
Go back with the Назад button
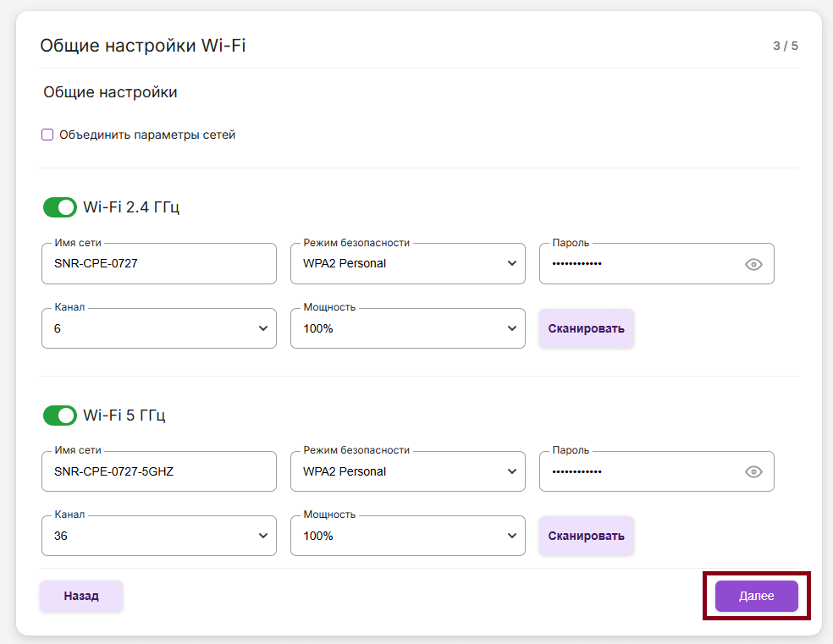[81, 596]
